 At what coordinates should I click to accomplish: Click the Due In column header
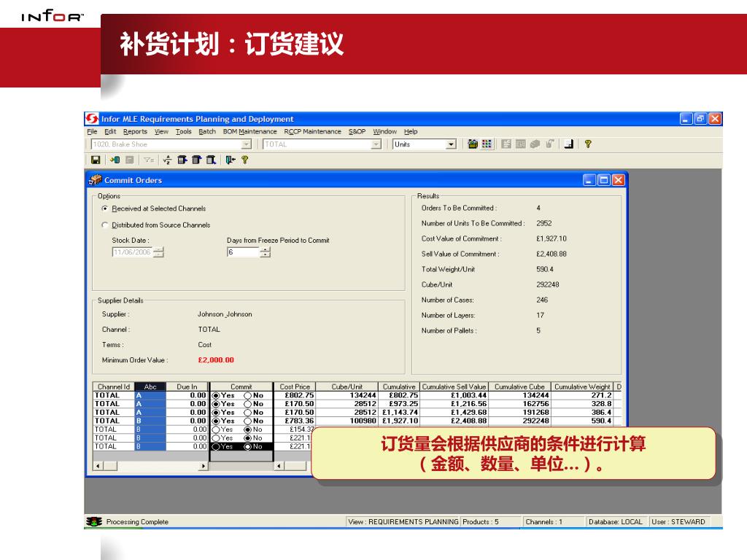click(x=187, y=386)
